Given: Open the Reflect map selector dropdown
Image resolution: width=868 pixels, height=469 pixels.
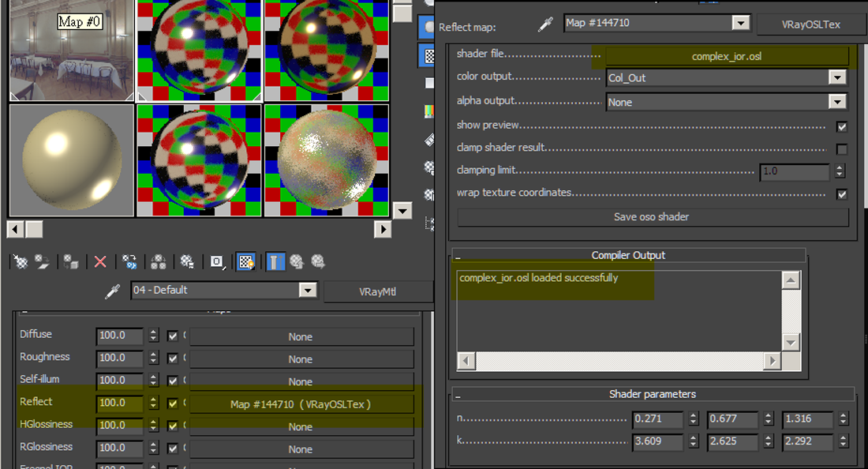Looking at the screenshot, I should 740,24.
